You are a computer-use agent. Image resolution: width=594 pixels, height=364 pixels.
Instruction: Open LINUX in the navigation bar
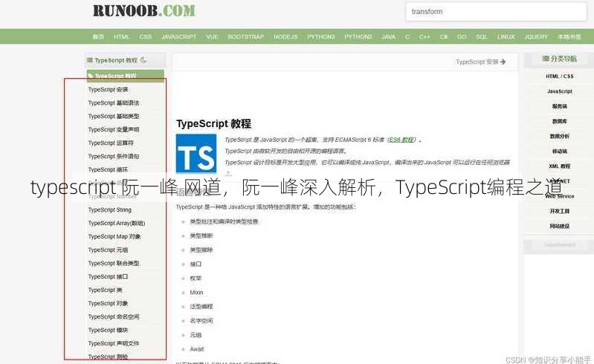coord(506,36)
